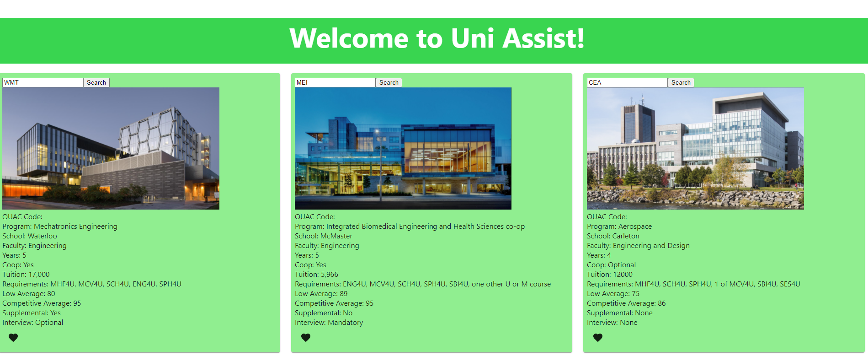
Task: Click the Supplemental: Yes line
Action: tap(32, 313)
